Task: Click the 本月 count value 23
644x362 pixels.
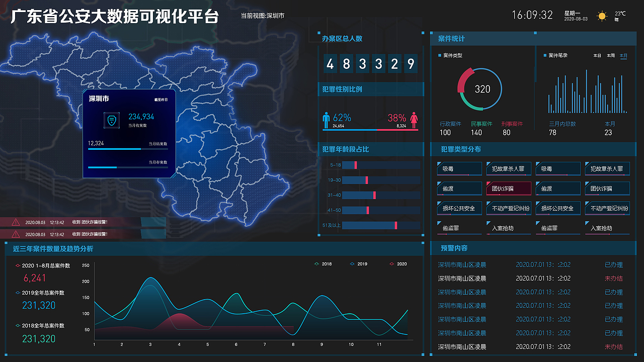Action: coord(608,133)
